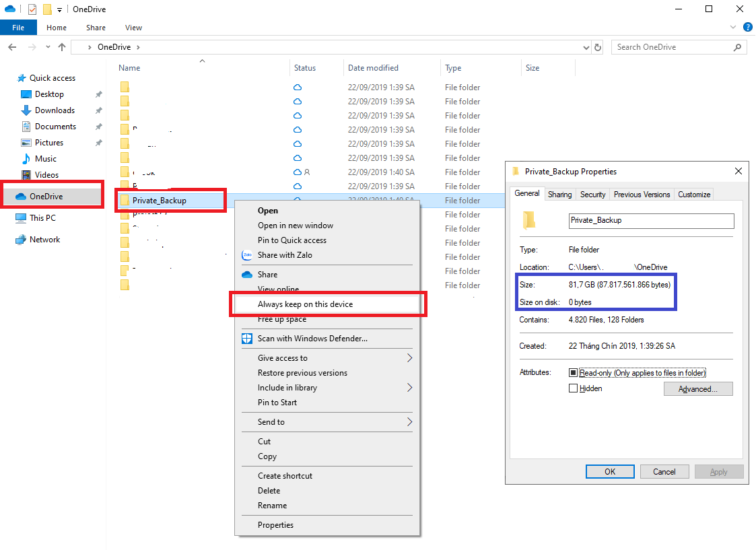Click the Up arrow navigation icon
This screenshot has width=756, height=550.
coord(62,47)
